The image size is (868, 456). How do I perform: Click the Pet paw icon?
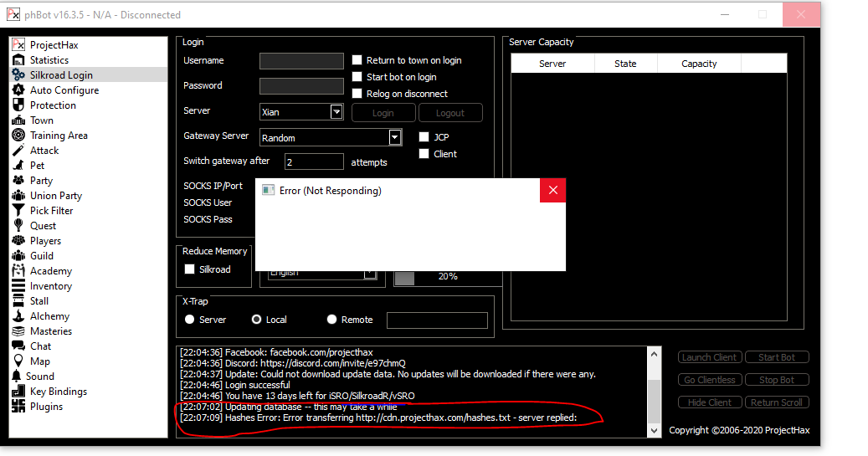(18, 166)
